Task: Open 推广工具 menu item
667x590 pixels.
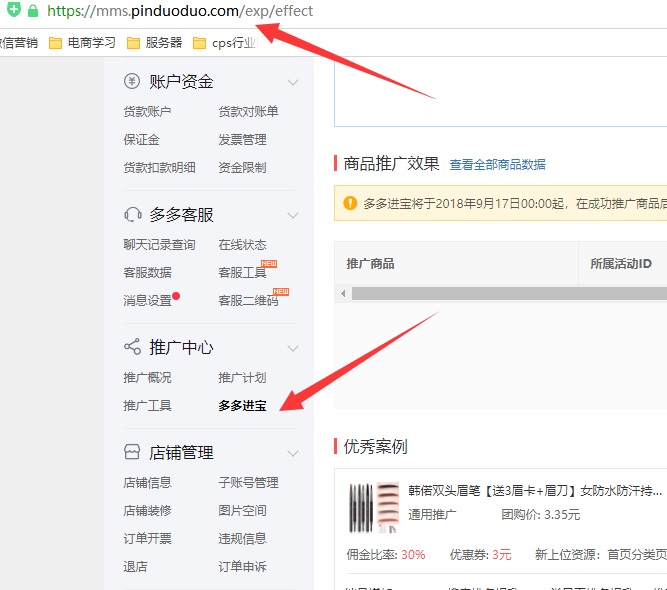Action: (x=147, y=406)
